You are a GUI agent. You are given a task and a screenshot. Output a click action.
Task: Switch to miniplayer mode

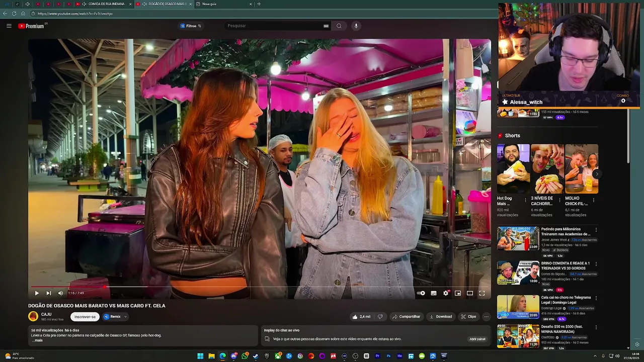pos(458,293)
